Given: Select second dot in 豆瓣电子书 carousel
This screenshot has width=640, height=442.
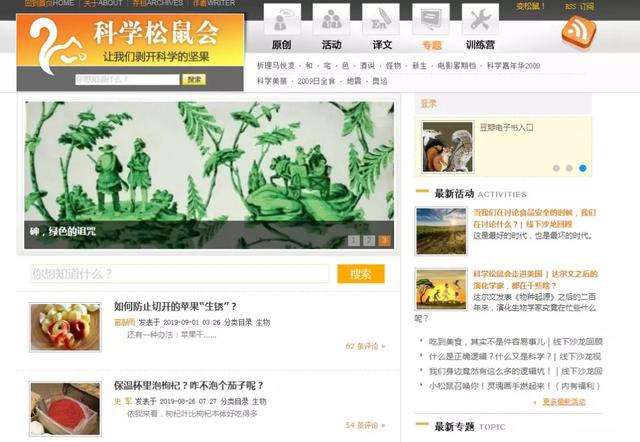Looking at the screenshot, I should (x=569, y=168).
